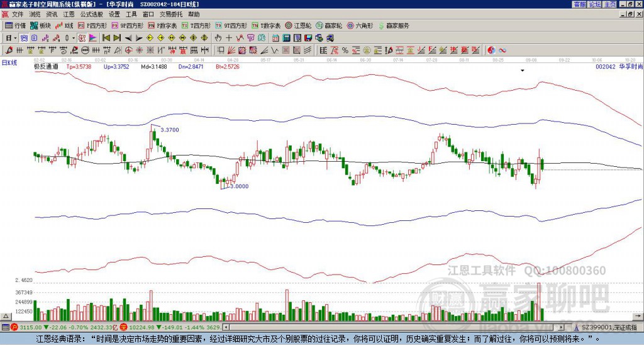Open the 9T四方形 tool

click(x=231, y=25)
